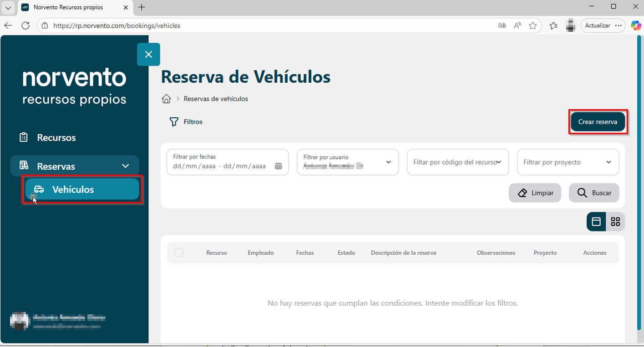Open the calendar date picker icon
Image resolution: width=644 pixels, height=347 pixels.
(279, 166)
